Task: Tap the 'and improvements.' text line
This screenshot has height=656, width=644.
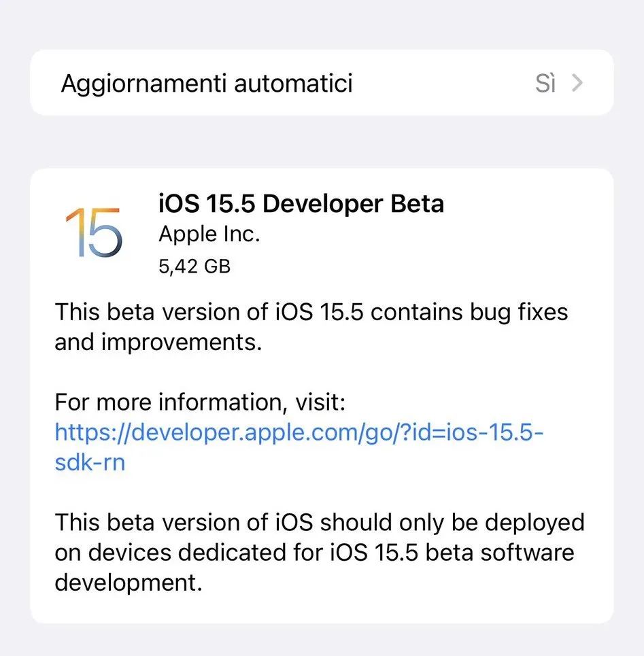Action: (x=158, y=343)
